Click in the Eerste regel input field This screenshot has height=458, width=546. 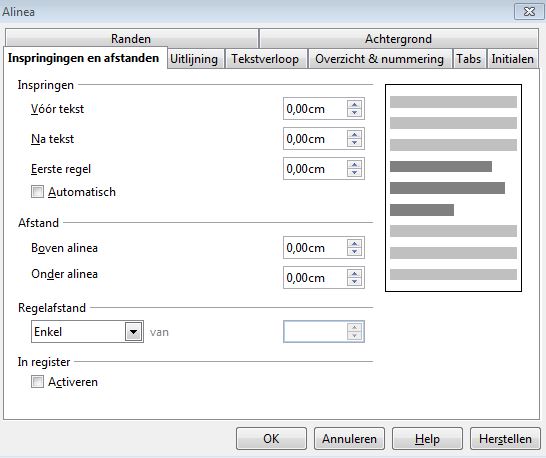pyautogui.click(x=315, y=169)
